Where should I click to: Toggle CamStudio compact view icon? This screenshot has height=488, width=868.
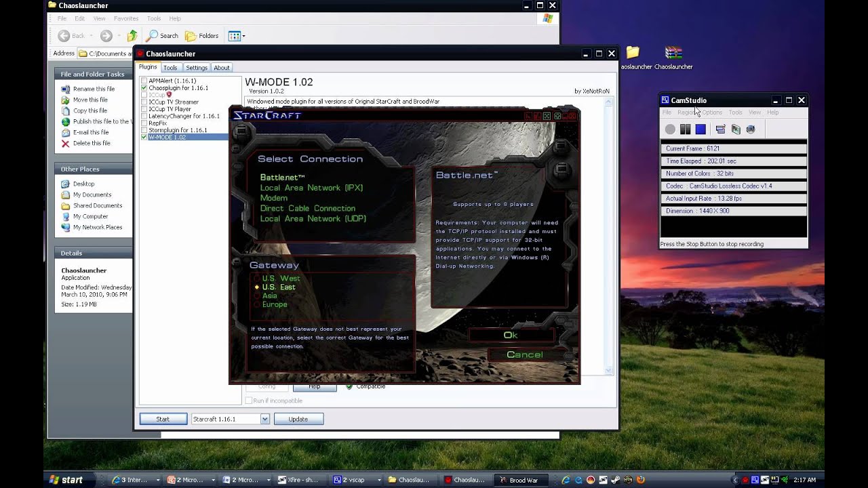click(x=720, y=129)
